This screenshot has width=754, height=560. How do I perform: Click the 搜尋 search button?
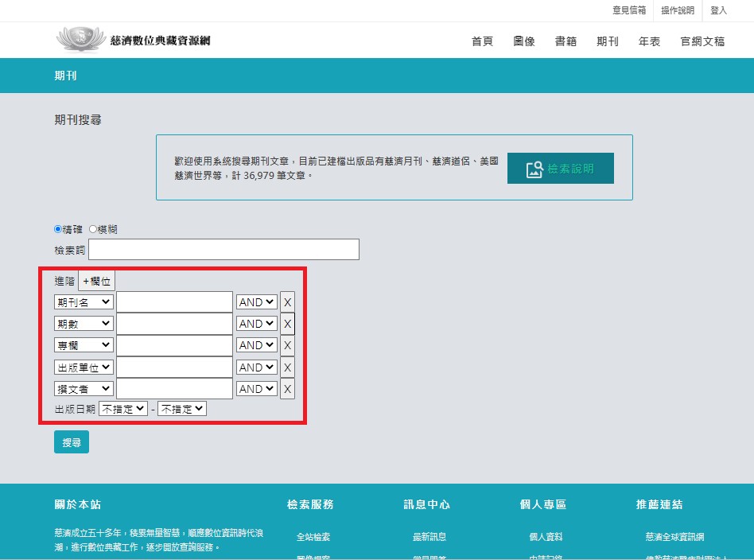(x=72, y=442)
